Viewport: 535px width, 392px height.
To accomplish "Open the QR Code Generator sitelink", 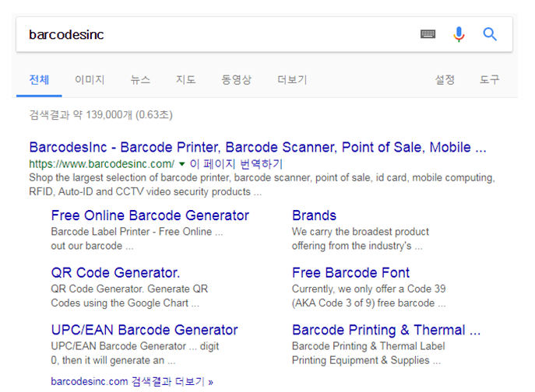I will point(115,273).
